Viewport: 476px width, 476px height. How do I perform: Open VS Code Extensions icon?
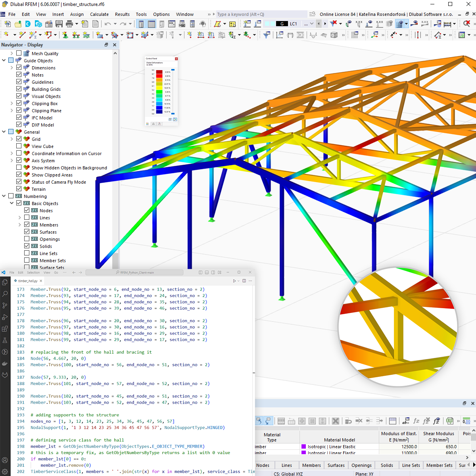point(5,328)
